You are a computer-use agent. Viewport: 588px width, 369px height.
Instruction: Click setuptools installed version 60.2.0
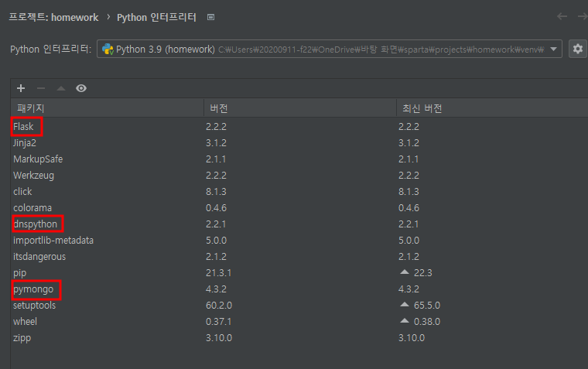(x=219, y=306)
